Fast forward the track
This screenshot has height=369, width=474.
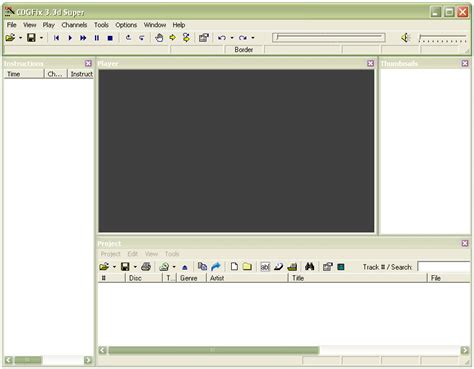tap(83, 38)
